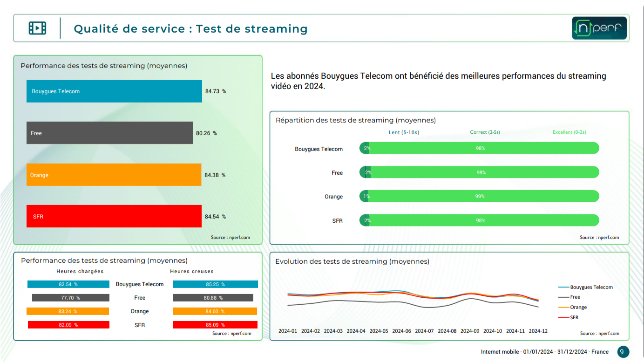The image size is (644, 363).
Task: Click the page number 9 badge
Action: (x=623, y=352)
